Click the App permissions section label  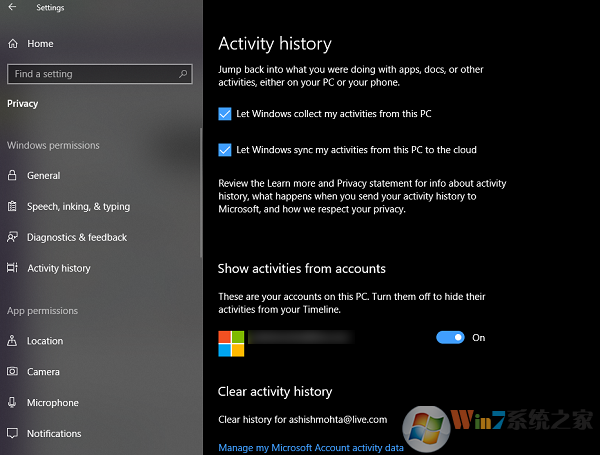[42, 311]
